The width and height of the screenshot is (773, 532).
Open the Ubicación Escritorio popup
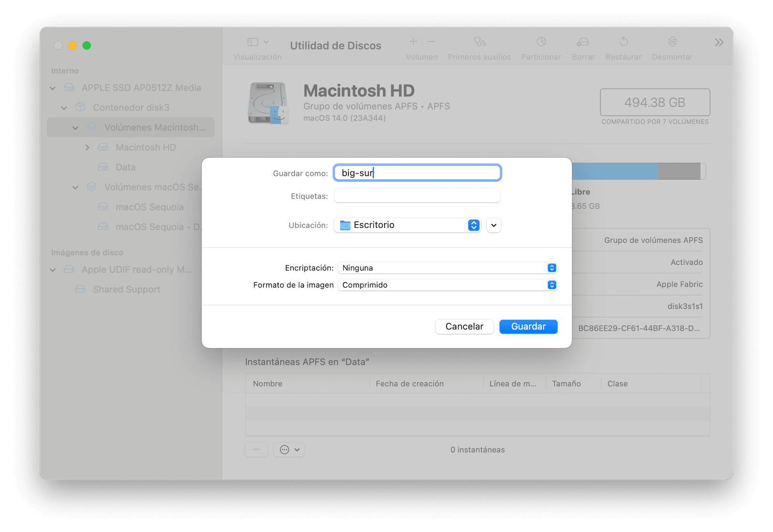tap(407, 225)
